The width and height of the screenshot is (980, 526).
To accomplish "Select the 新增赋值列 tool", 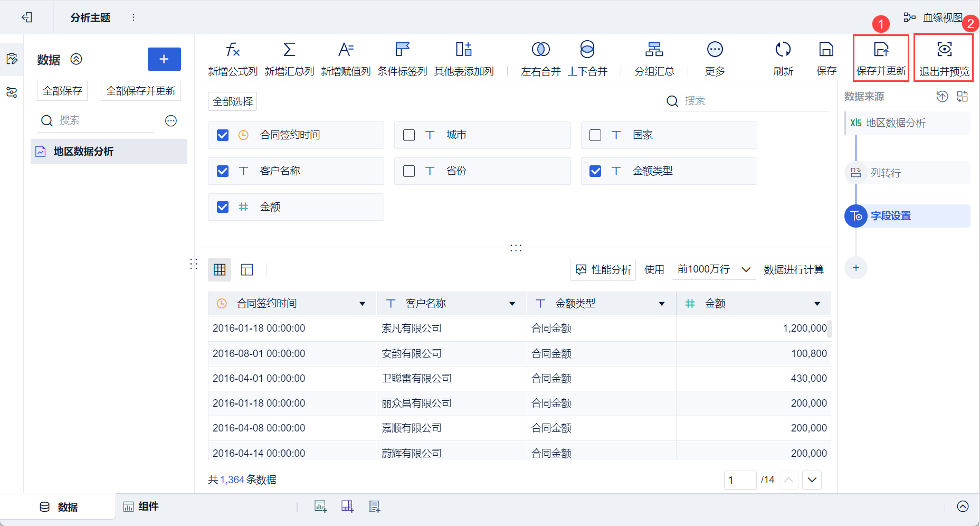I will click(346, 59).
